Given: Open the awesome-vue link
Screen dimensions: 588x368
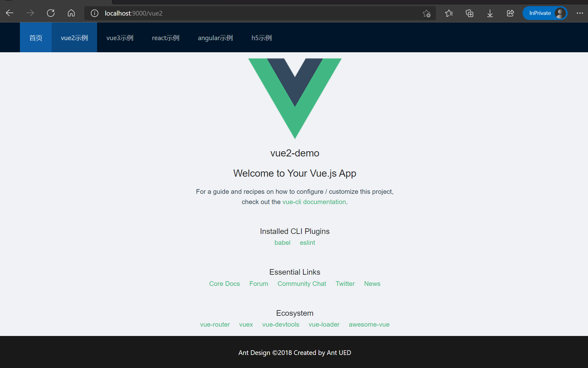Looking at the screenshot, I should [x=369, y=324].
